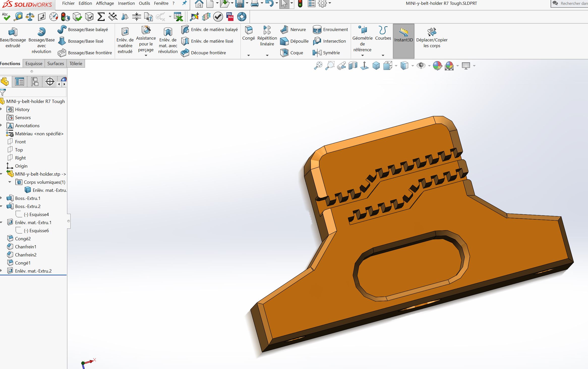Click the Undo arrow icon

click(x=270, y=4)
